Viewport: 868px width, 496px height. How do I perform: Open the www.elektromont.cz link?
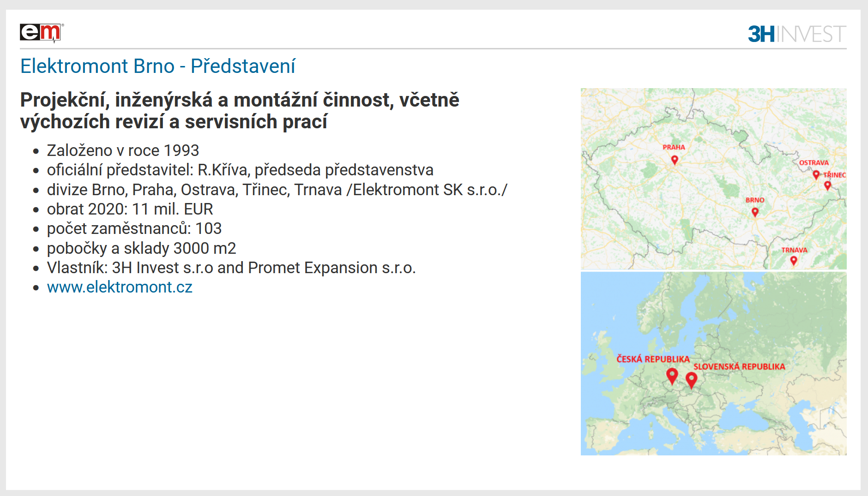(x=120, y=287)
